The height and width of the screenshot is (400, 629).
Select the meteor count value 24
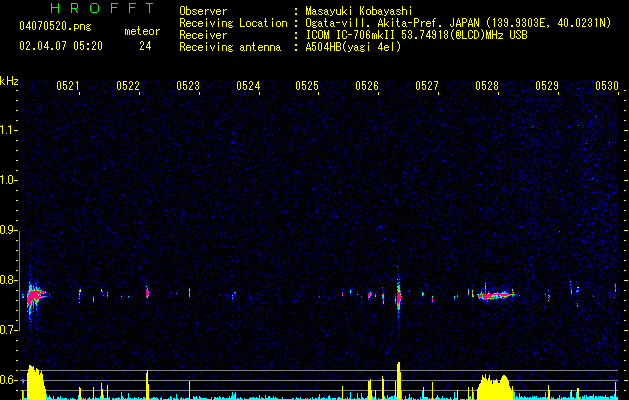(x=145, y=46)
